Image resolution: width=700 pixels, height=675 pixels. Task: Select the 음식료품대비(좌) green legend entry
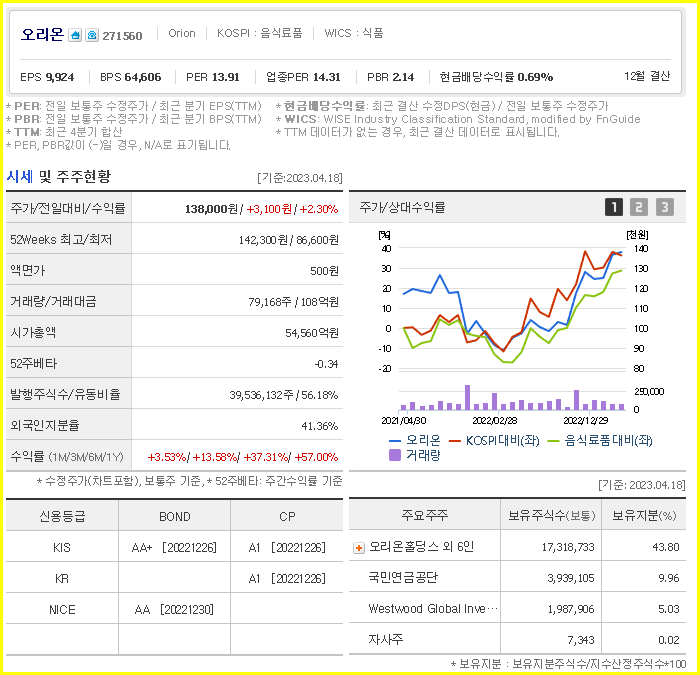click(600, 441)
